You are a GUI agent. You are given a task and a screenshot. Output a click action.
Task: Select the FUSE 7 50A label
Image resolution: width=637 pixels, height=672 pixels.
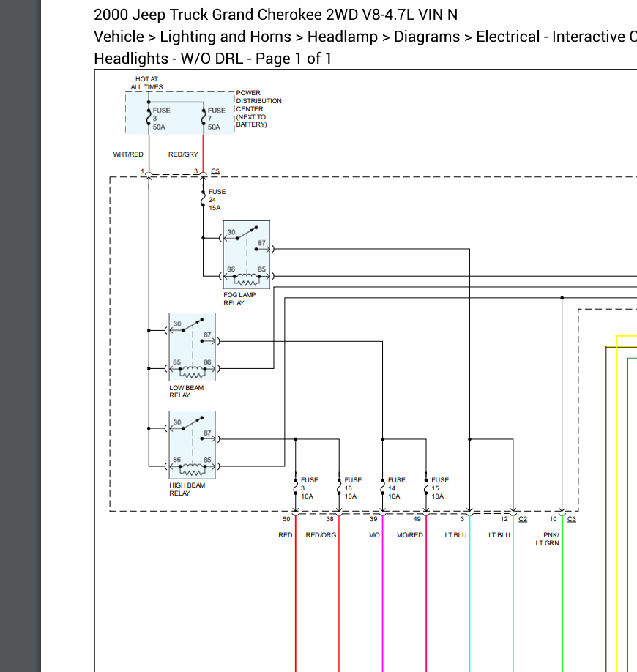click(217, 119)
